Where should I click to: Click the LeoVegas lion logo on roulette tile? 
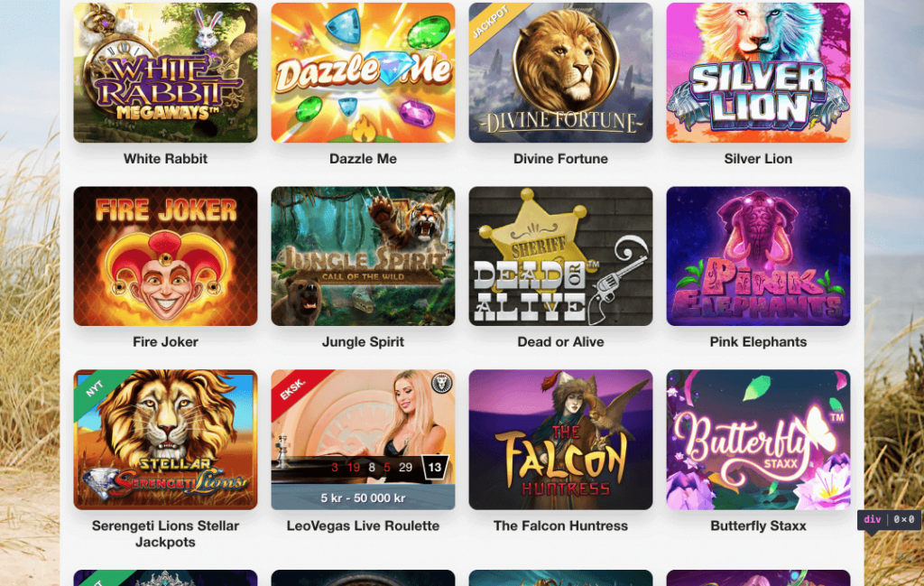(x=440, y=384)
